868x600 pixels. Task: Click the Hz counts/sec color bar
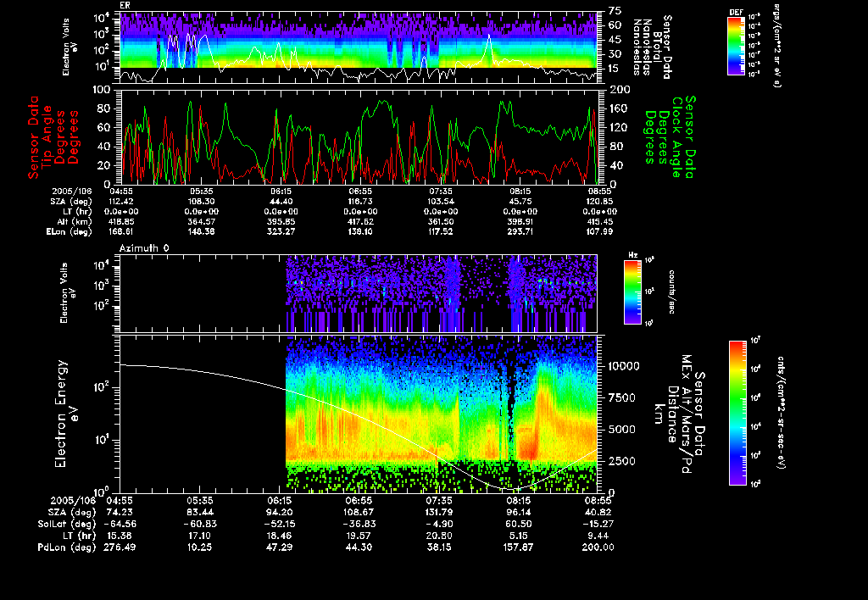click(632, 292)
